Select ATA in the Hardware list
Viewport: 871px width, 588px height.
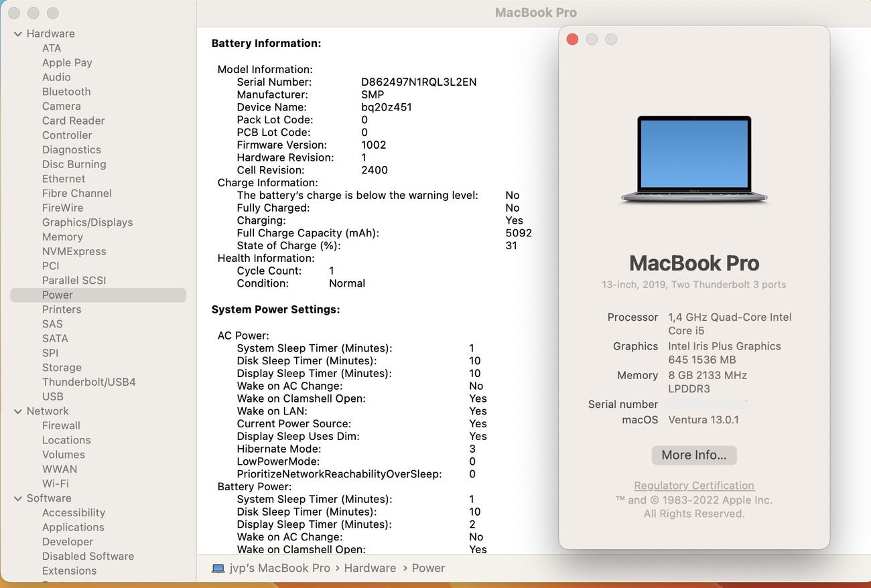(52, 48)
